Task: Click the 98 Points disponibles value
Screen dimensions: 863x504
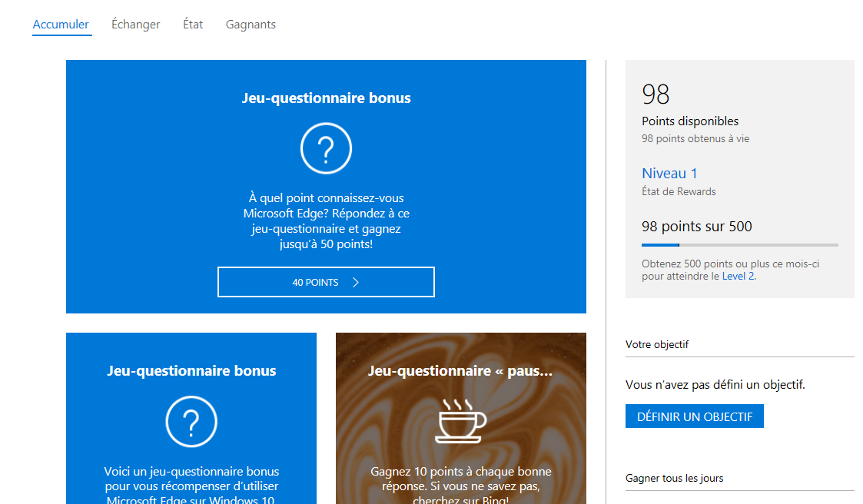Action: 656,94
